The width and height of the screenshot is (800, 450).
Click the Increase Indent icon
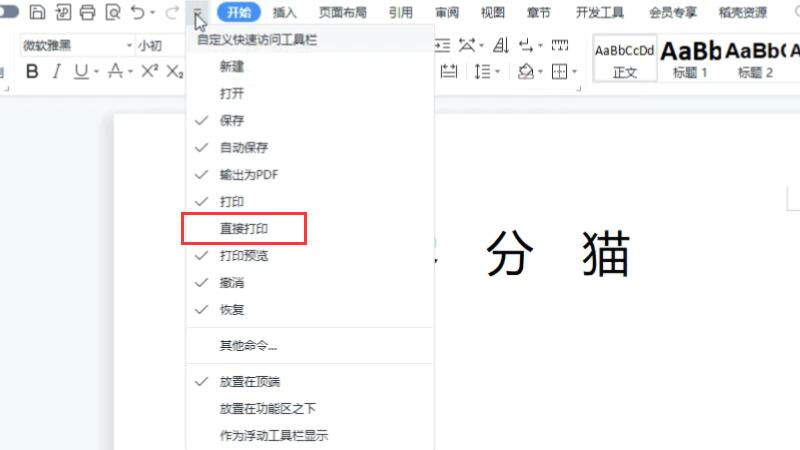442,45
